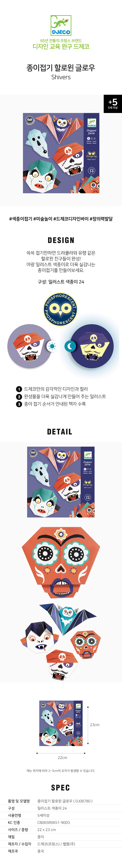The image size is (122, 868).
Task: Click the KC 인증 number CB065R0651-9003
Action: 53,823
